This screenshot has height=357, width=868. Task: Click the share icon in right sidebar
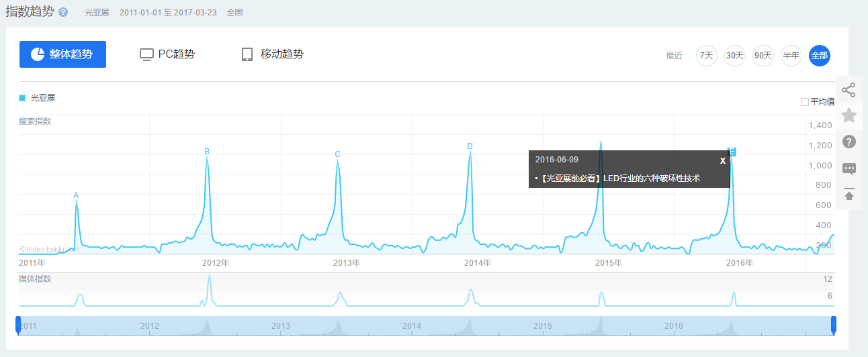point(849,90)
